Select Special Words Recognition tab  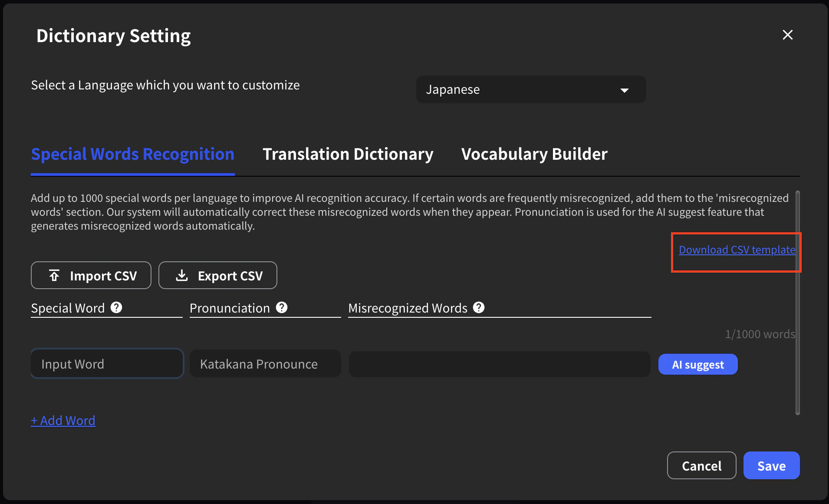click(132, 155)
